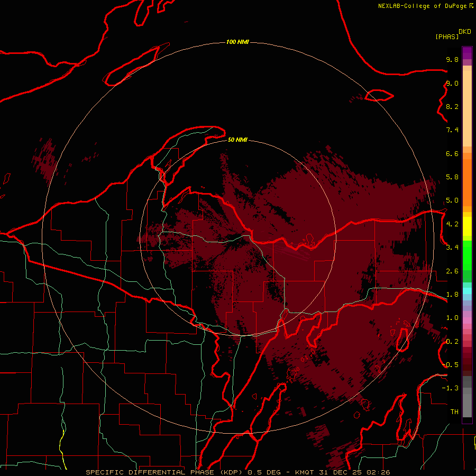The width and height of the screenshot is (476, 476).
Task: Click the 1.8 value on color scale
Action: click(452, 295)
